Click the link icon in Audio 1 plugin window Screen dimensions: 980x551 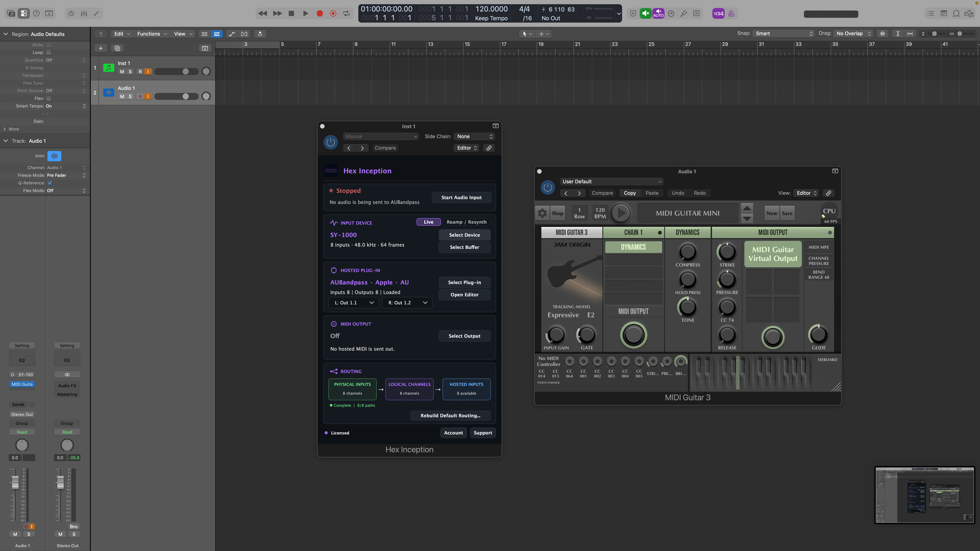pos(828,193)
